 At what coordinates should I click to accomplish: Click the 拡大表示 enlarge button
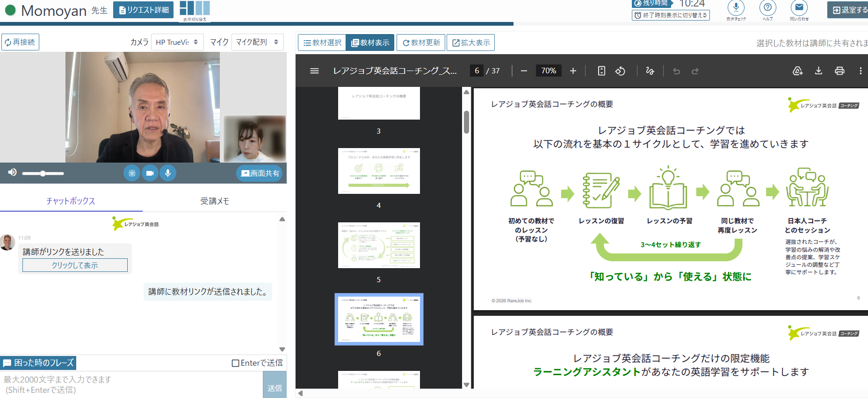[x=471, y=43]
